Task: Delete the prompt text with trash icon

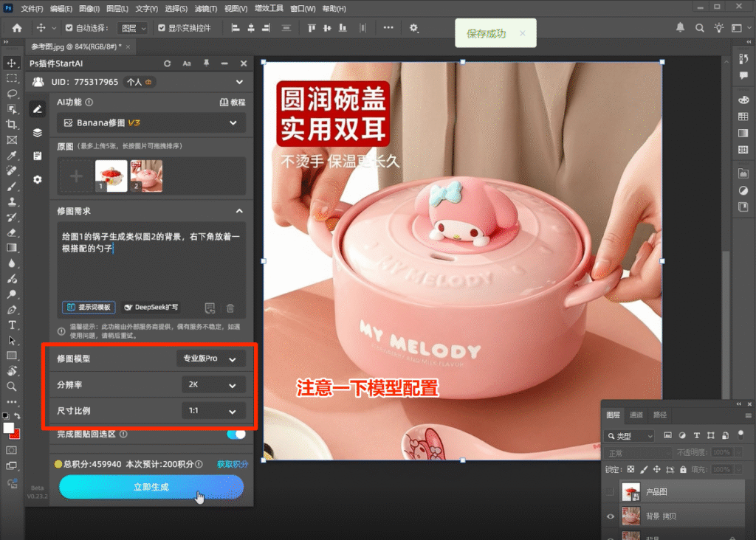Action: [230, 308]
